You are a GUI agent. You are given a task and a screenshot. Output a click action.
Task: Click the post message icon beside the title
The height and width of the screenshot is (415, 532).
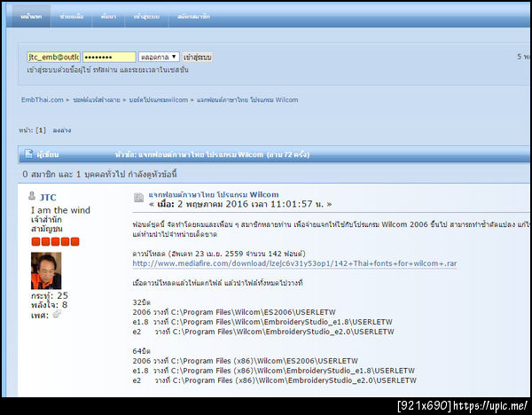click(x=138, y=197)
